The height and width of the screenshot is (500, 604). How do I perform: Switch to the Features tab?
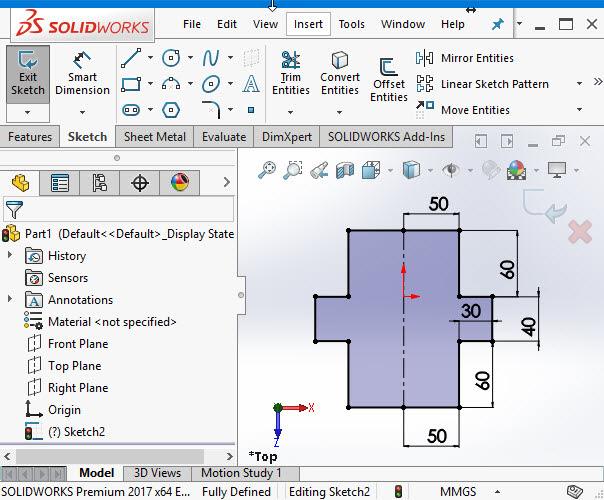pos(30,137)
